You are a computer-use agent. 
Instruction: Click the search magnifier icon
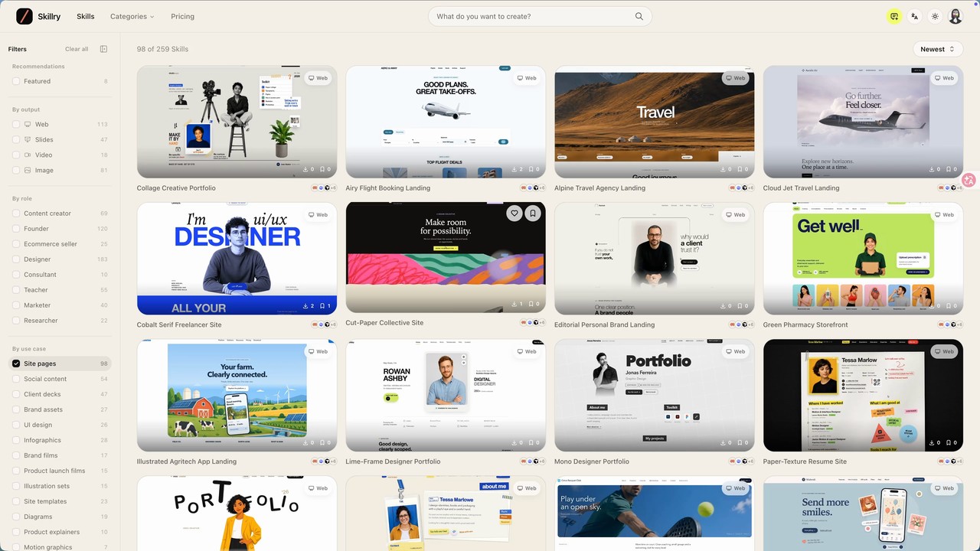pos(639,16)
